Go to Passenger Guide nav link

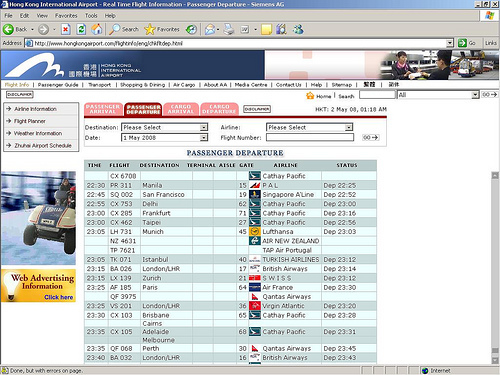[x=58, y=85]
